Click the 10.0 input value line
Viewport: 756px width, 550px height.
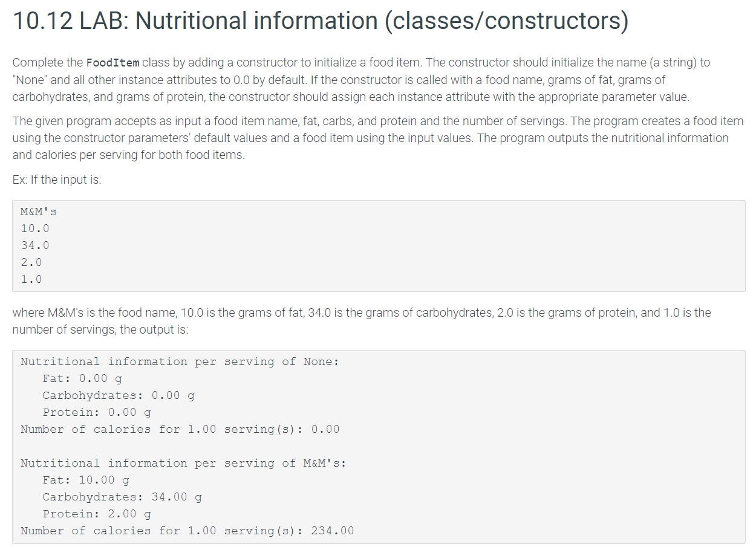pos(35,228)
